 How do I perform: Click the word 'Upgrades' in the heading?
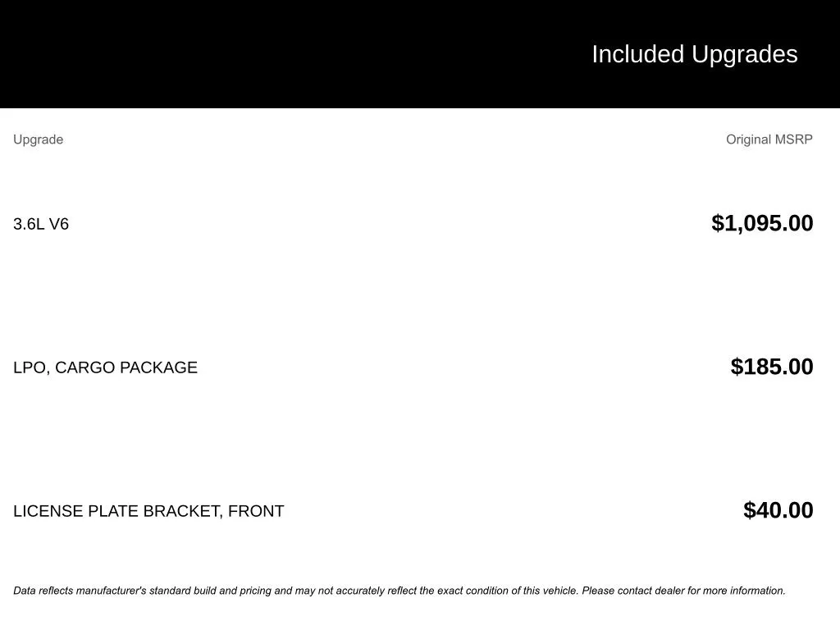pos(744,54)
